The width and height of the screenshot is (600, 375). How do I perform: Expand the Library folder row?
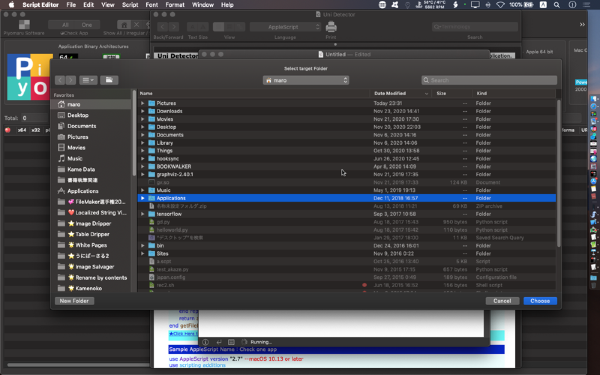[x=143, y=143]
